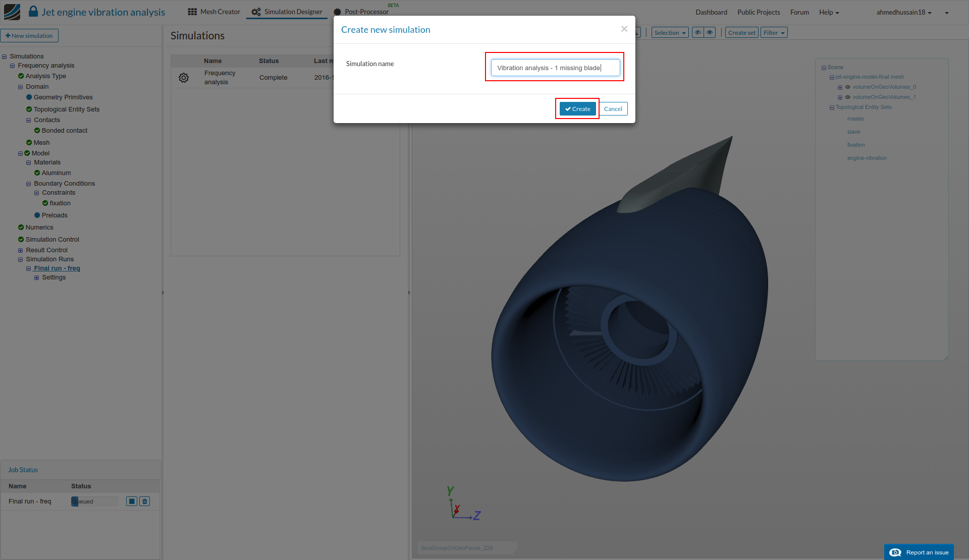Viewport: 969px width, 560px height.
Task: Stop the Final run - freq job
Action: coord(132,501)
